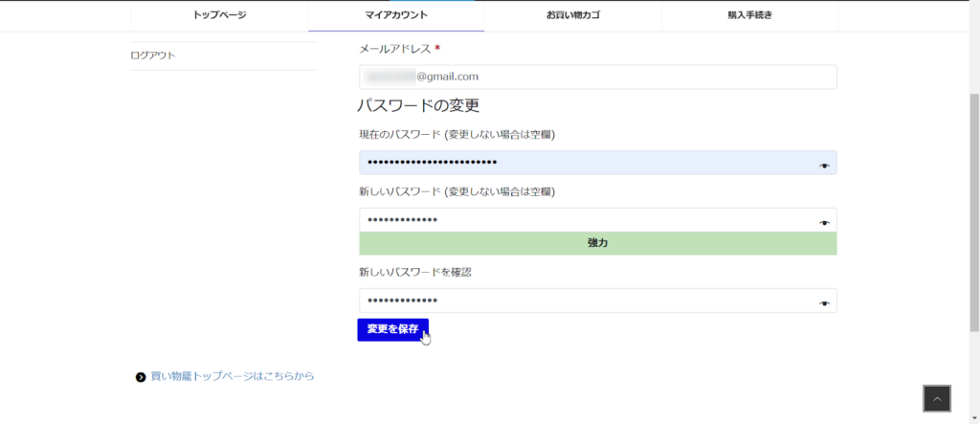Go to the お買い物カゴ tab
This screenshot has width=980, height=424.
(x=572, y=15)
